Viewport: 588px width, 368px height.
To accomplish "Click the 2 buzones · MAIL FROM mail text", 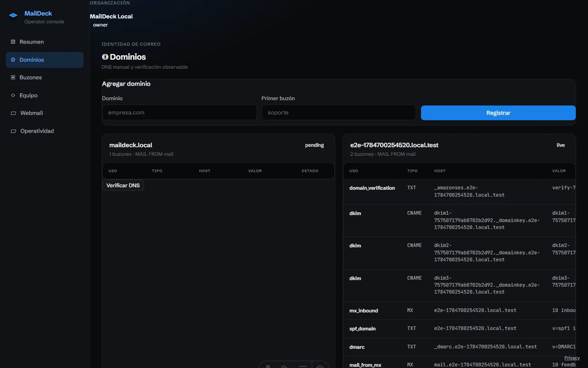I will pos(383,154).
